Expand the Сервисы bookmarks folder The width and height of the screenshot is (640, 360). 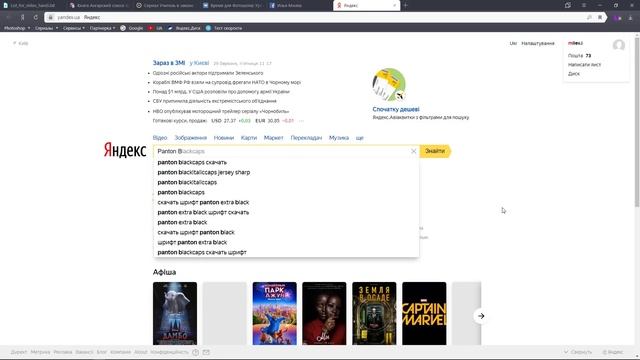pyautogui.click(x=74, y=28)
